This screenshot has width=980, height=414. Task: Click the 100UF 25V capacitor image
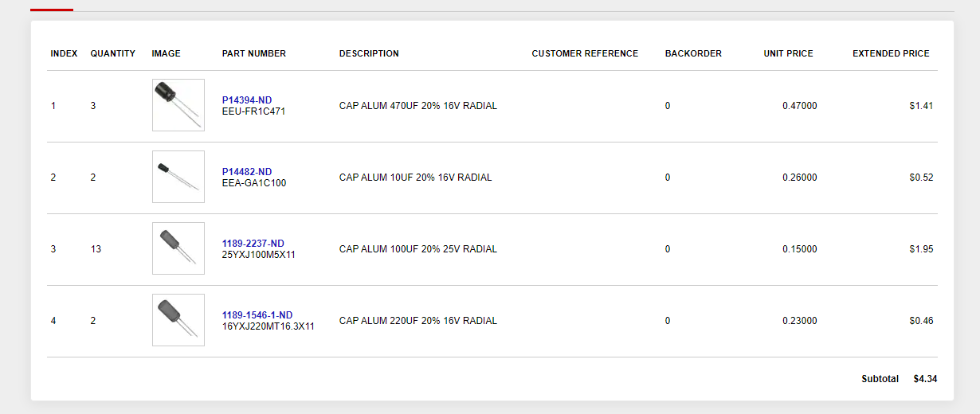[x=178, y=248]
